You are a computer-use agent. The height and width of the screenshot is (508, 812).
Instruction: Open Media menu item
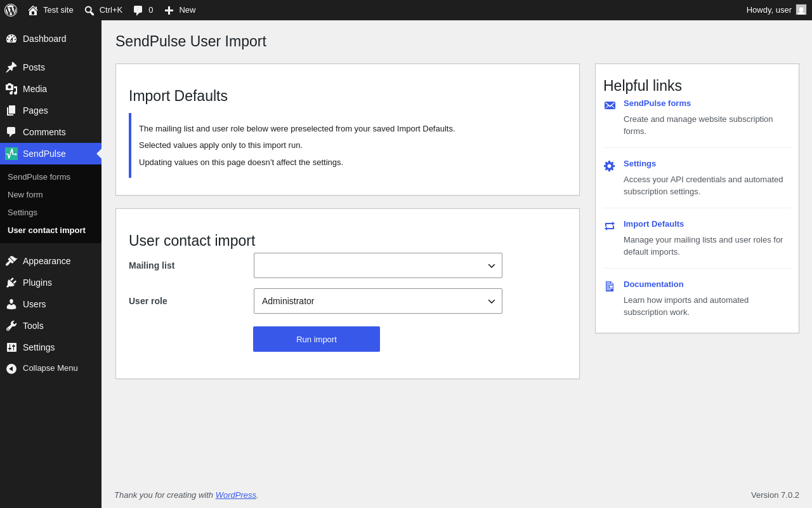click(35, 89)
